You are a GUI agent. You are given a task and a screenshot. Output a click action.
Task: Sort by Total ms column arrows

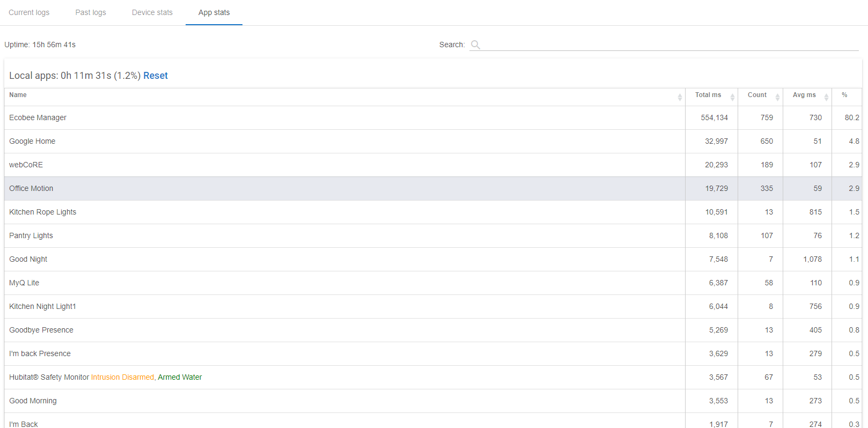[x=732, y=97]
